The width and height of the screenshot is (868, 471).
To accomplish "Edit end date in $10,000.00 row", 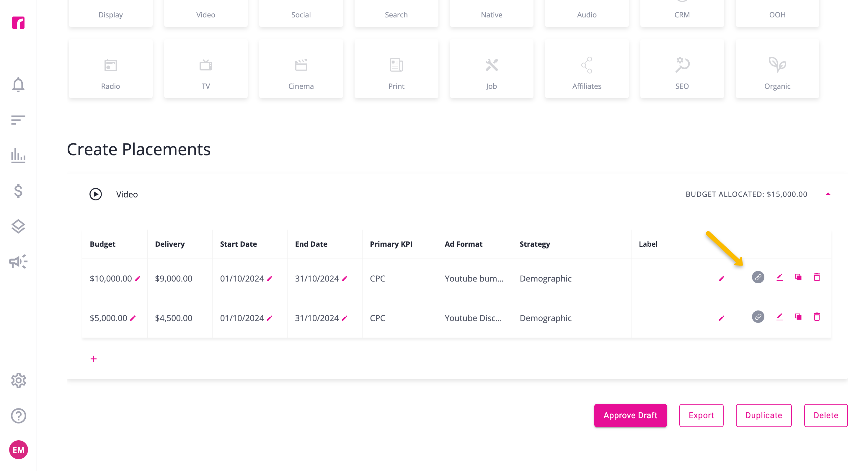I will (x=344, y=279).
